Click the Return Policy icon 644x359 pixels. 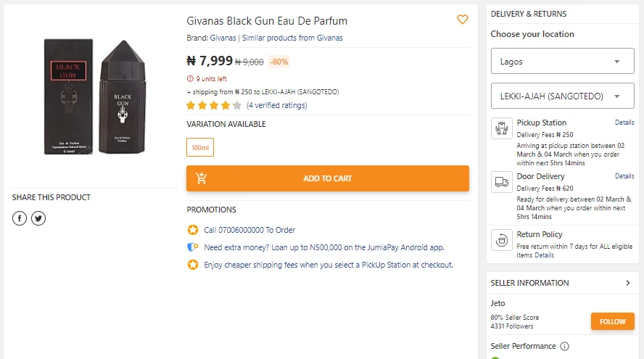(501, 239)
